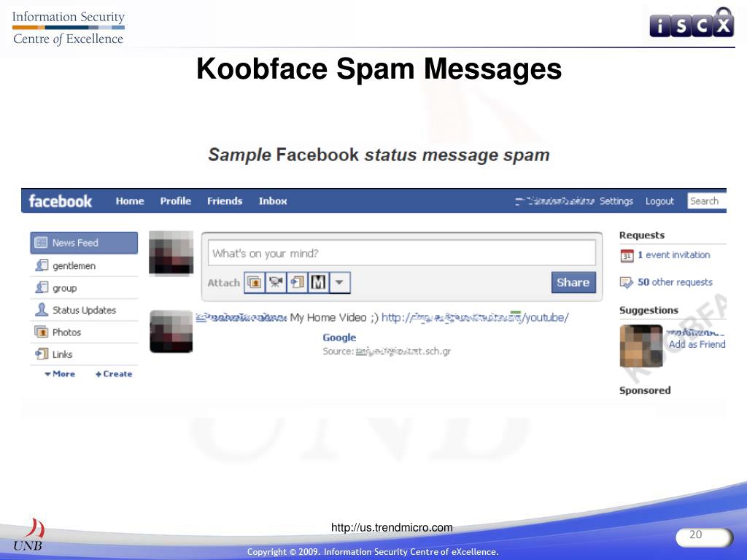Click the Requests heading
This screenshot has width=747, height=560.
[642, 236]
